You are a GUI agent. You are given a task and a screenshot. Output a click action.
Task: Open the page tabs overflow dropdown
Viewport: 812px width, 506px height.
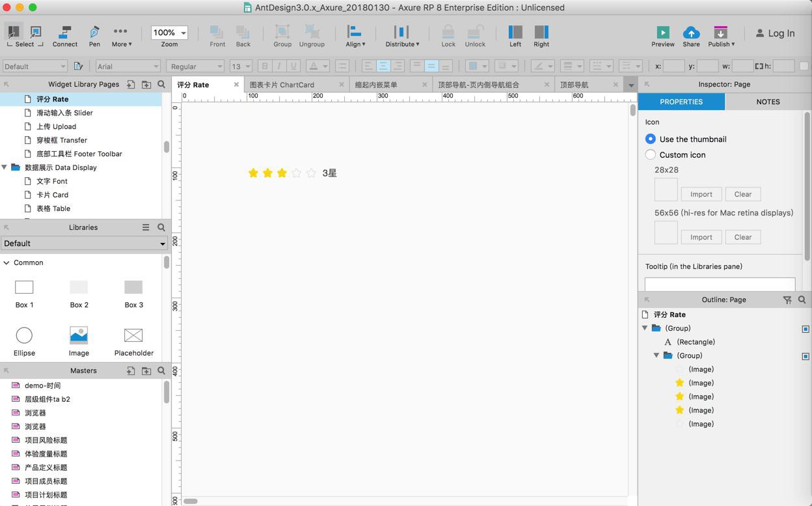pyautogui.click(x=630, y=85)
